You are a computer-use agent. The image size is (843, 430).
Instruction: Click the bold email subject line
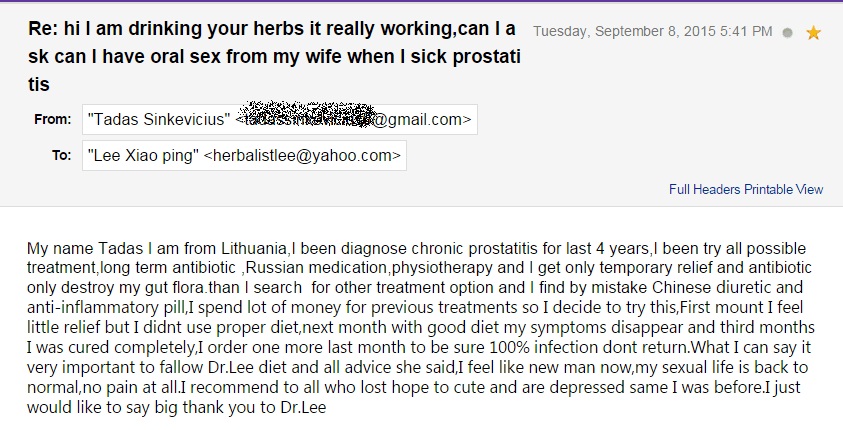tap(274, 56)
